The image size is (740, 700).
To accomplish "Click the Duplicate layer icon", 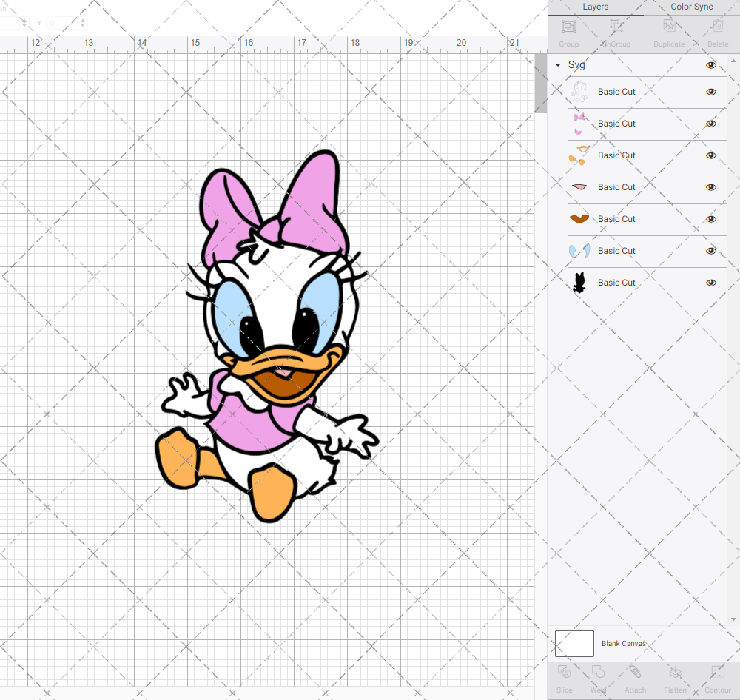I will [669, 27].
